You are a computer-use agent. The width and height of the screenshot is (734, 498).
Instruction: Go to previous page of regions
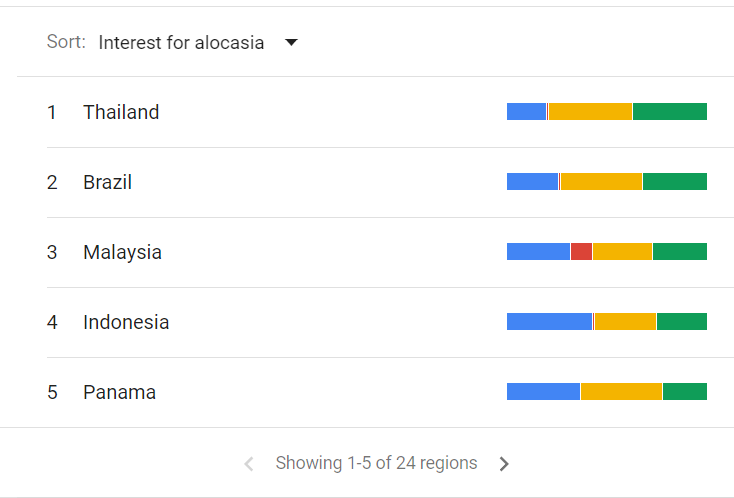coord(249,464)
